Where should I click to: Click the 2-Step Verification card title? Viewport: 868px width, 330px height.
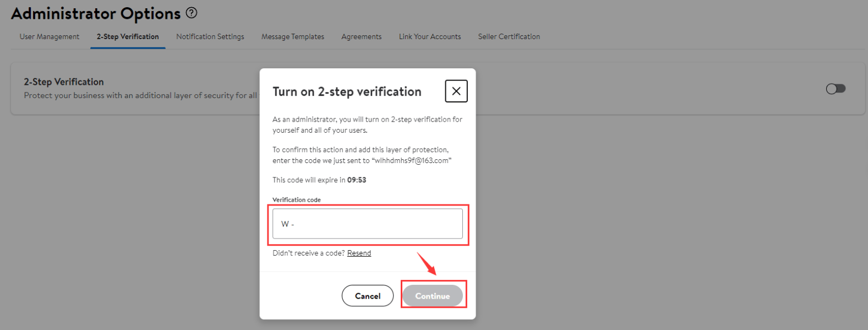(64, 82)
